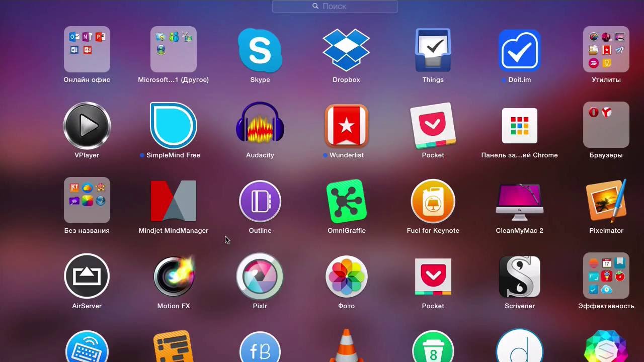Open Панель запуска Chrome app
Viewport: 644px width, 362px height.
tap(520, 125)
